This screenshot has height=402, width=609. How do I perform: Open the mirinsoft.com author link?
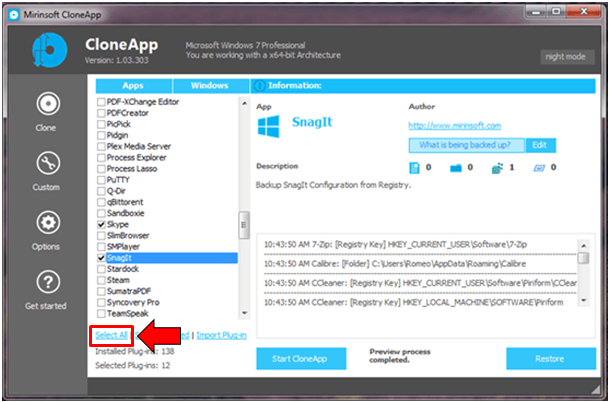(454, 126)
